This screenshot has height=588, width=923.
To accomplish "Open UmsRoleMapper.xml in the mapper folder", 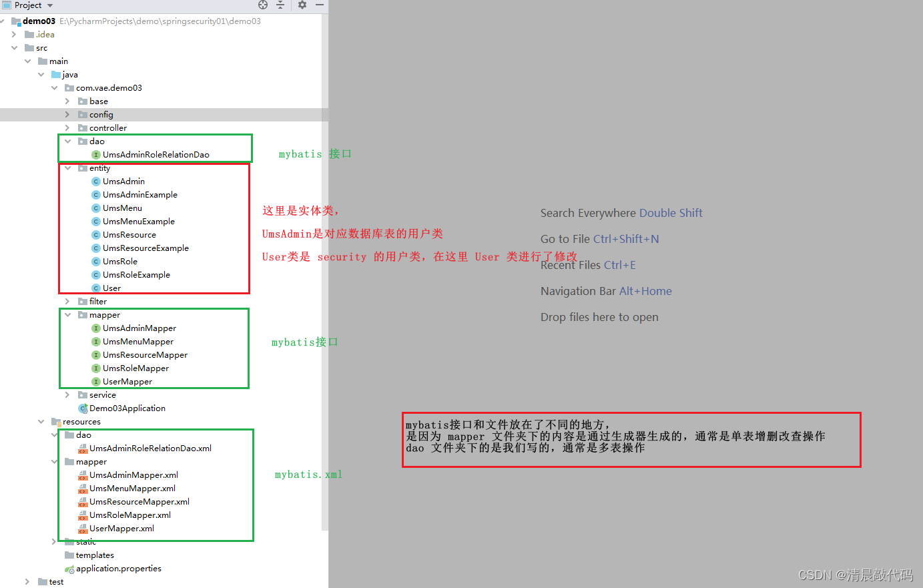I will coord(129,515).
